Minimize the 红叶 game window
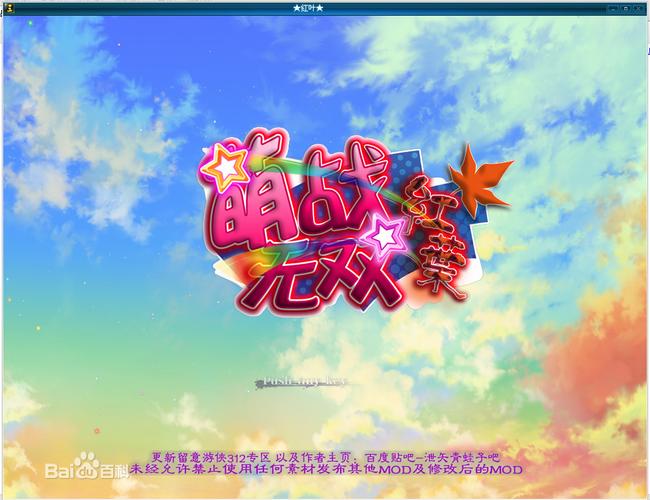Viewport: 650px width, 500px height. click(x=611, y=7)
